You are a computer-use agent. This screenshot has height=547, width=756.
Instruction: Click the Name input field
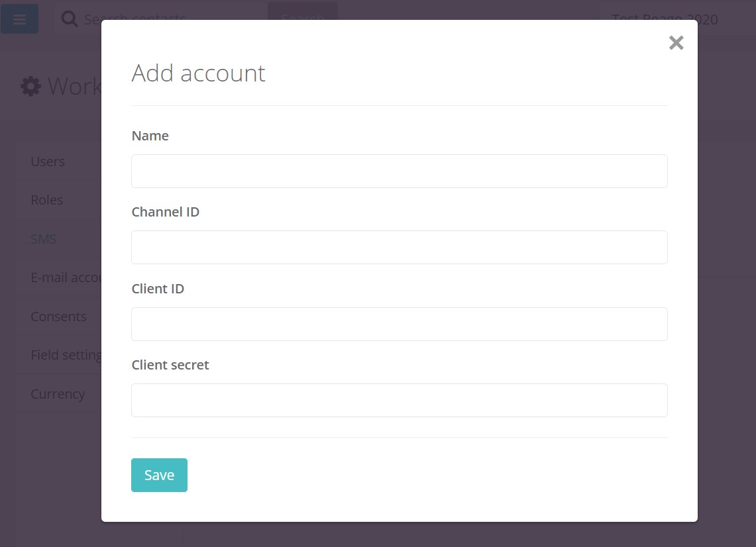pos(400,171)
